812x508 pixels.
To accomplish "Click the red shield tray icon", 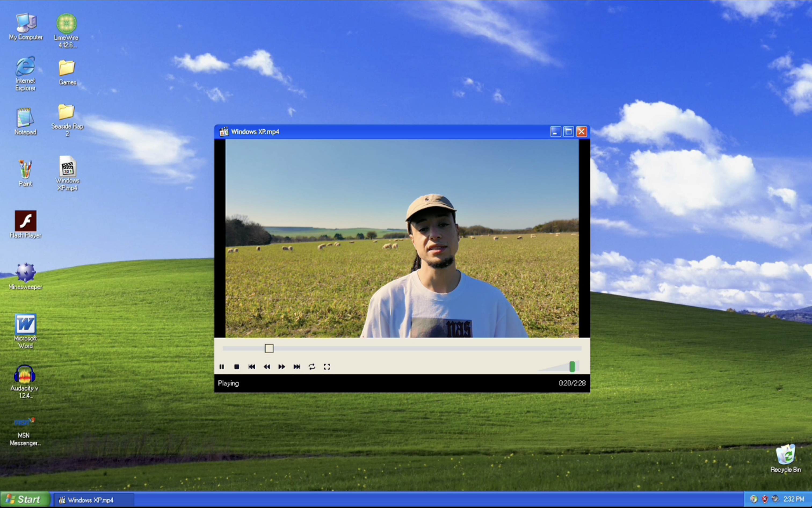I will point(765,499).
